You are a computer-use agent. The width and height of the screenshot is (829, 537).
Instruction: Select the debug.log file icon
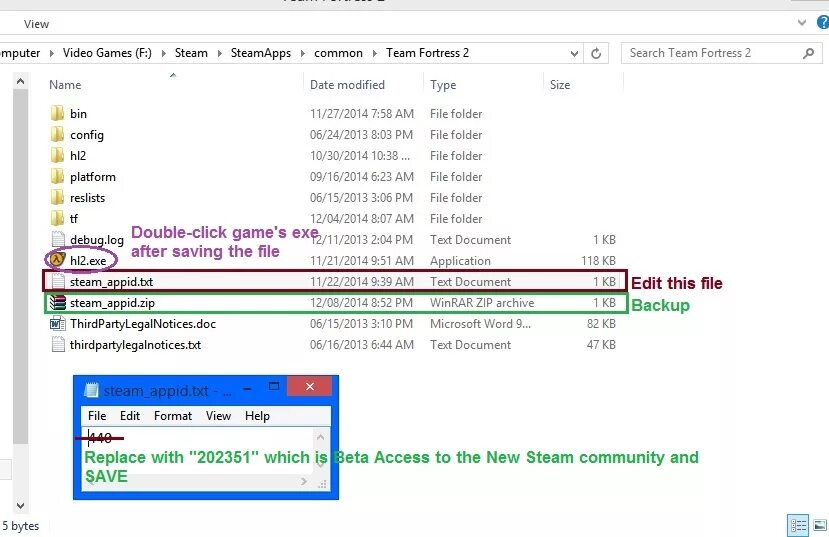point(58,239)
